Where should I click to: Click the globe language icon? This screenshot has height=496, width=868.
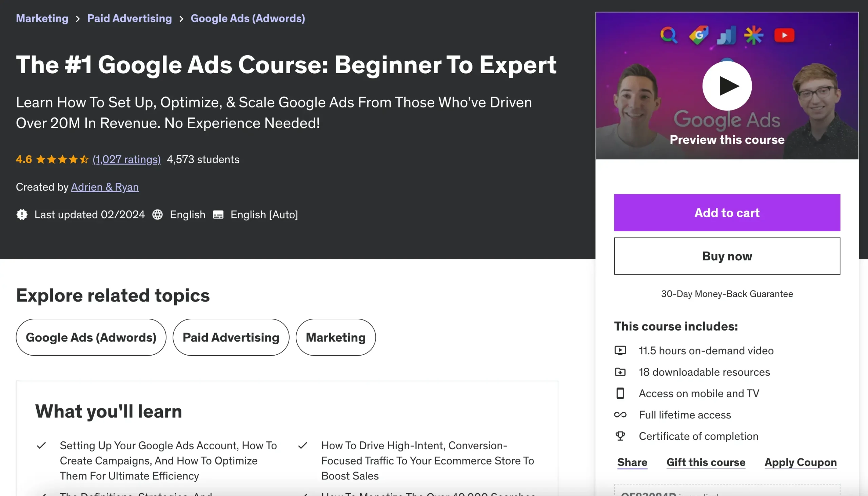(157, 215)
